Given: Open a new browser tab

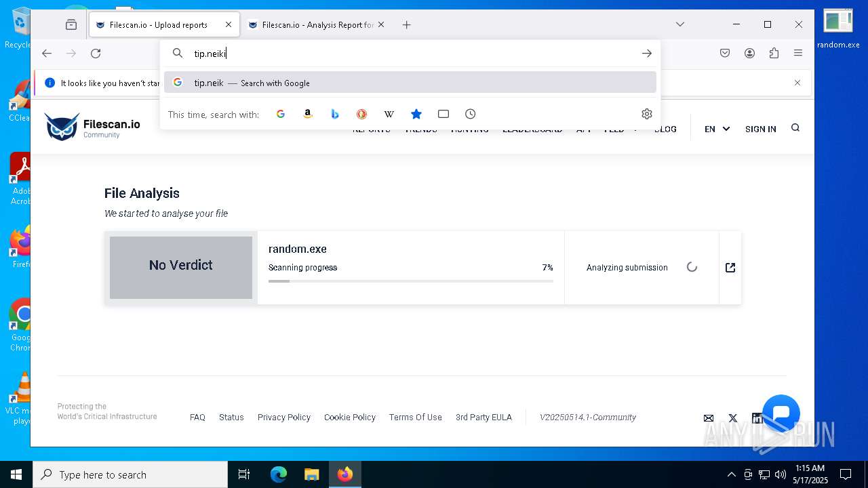Looking at the screenshot, I should click(x=406, y=24).
